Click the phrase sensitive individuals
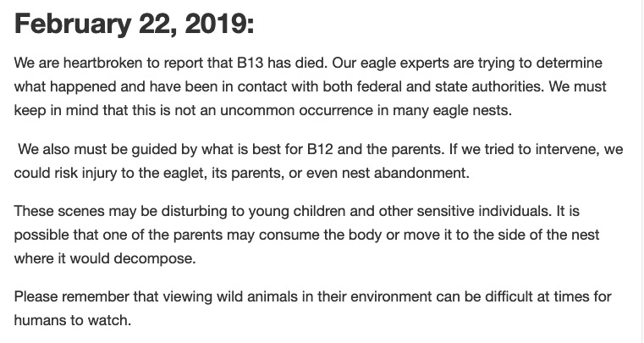The height and width of the screenshot is (343, 644). pos(484,212)
